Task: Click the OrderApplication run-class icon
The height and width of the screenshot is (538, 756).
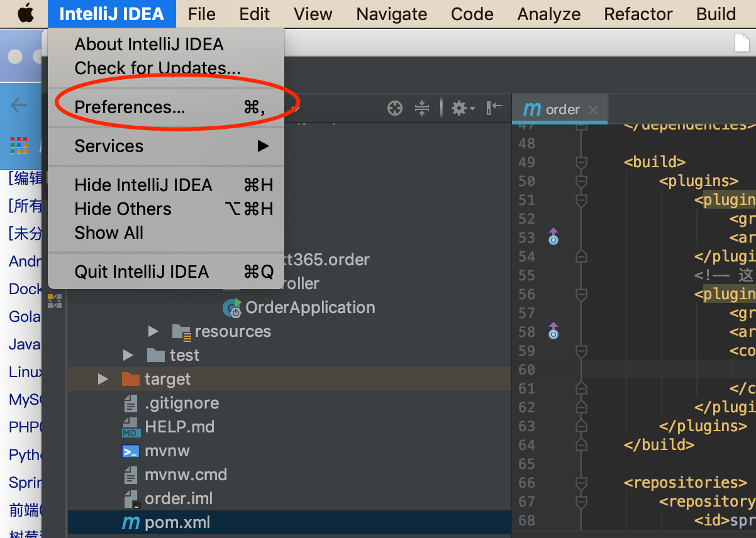Action: [233, 308]
